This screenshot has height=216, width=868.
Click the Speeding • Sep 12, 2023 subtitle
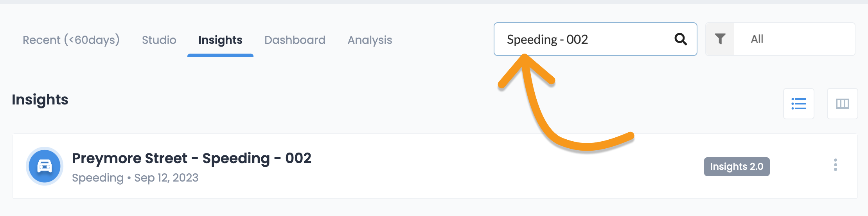[x=135, y=178]
